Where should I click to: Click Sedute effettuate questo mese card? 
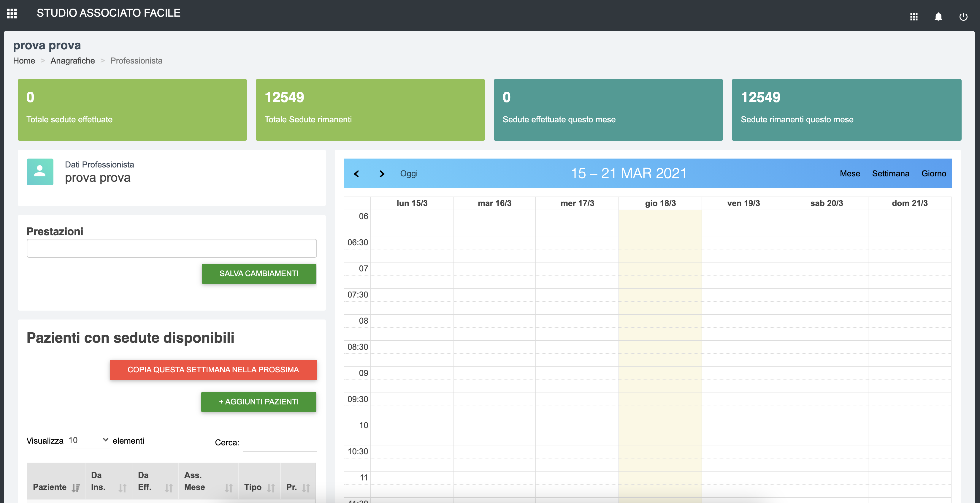click(608, 110)
